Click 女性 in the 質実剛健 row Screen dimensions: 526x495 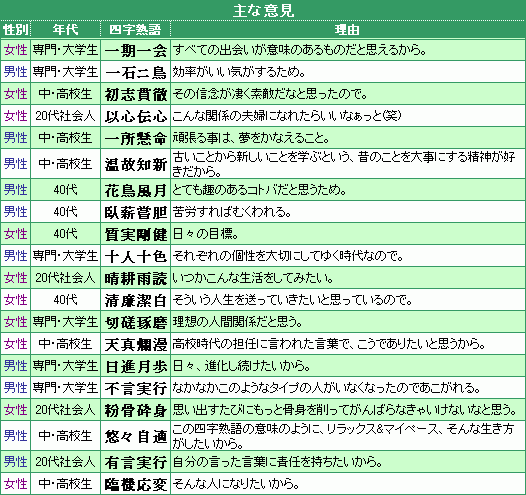pyautogui.click(x=15, y=234)
